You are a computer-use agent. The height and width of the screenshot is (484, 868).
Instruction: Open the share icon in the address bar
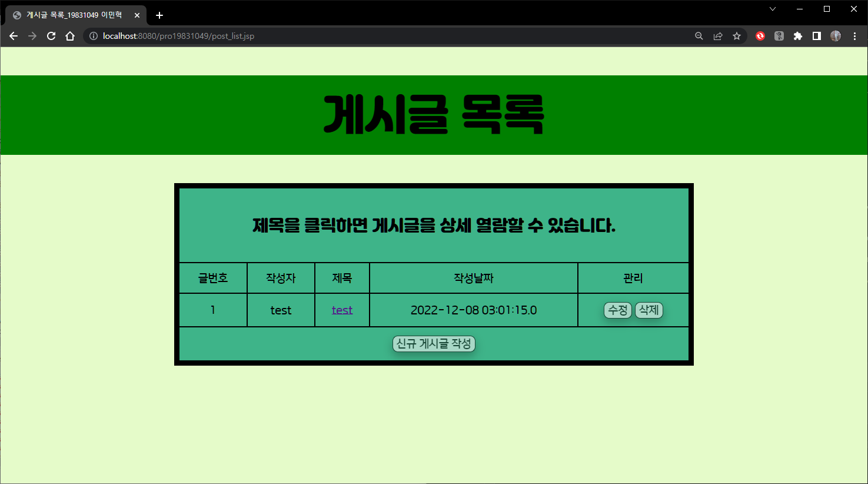point(718,36)
